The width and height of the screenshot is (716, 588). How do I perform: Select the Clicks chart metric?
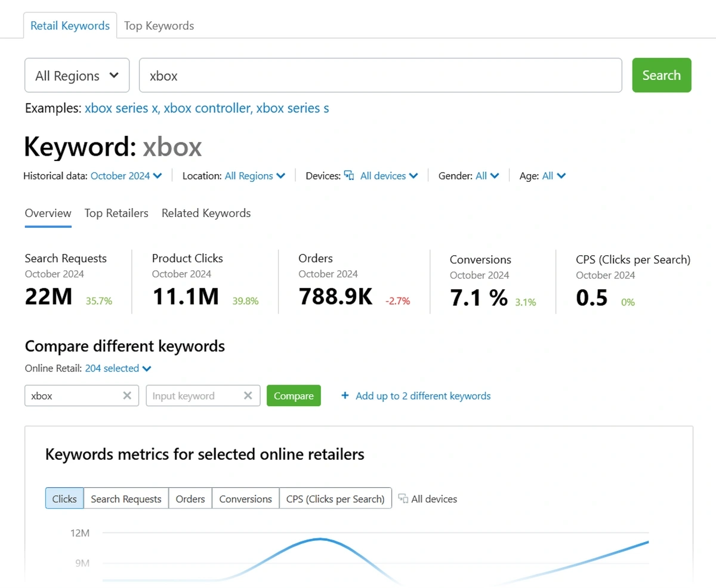pyautogui.click(x=64, y=499)
